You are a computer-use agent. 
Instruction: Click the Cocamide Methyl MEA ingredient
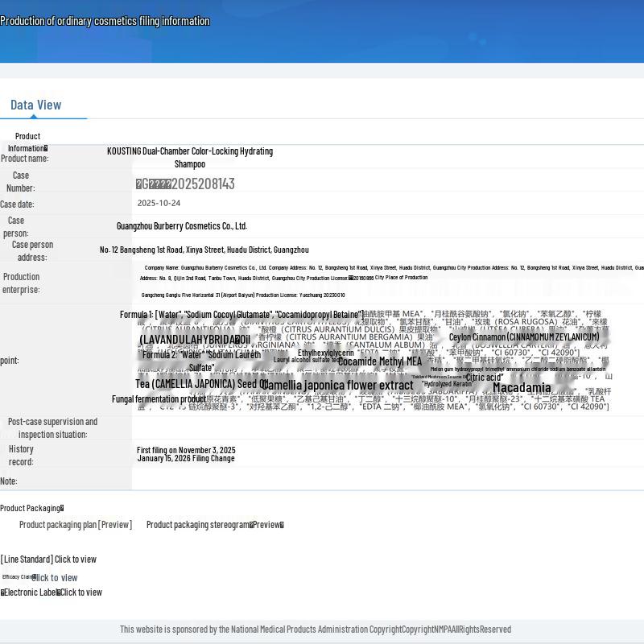380,361
